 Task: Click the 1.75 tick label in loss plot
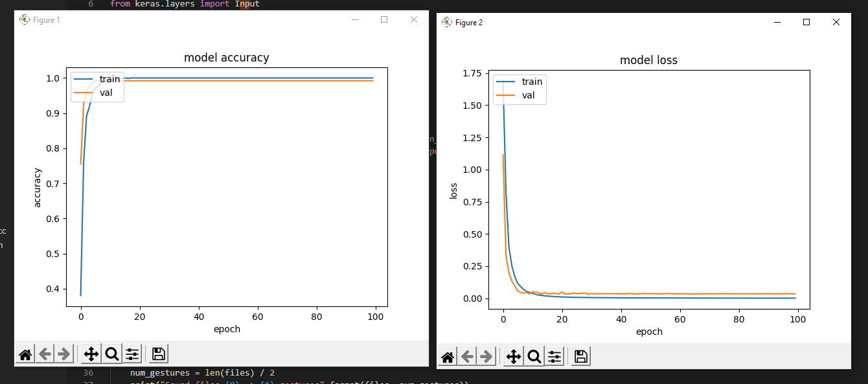click(x=472, y=73)
